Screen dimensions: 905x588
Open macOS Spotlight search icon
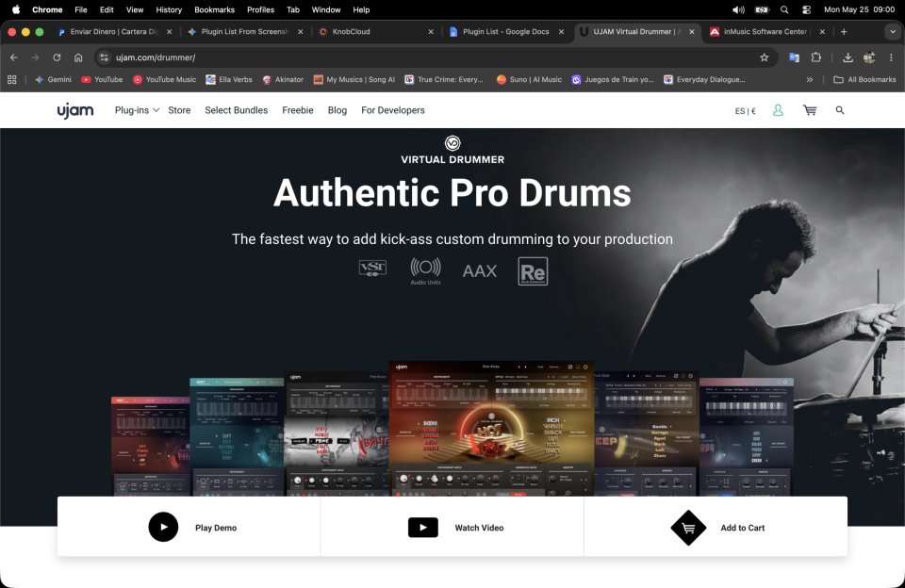[x=784, y=9]
